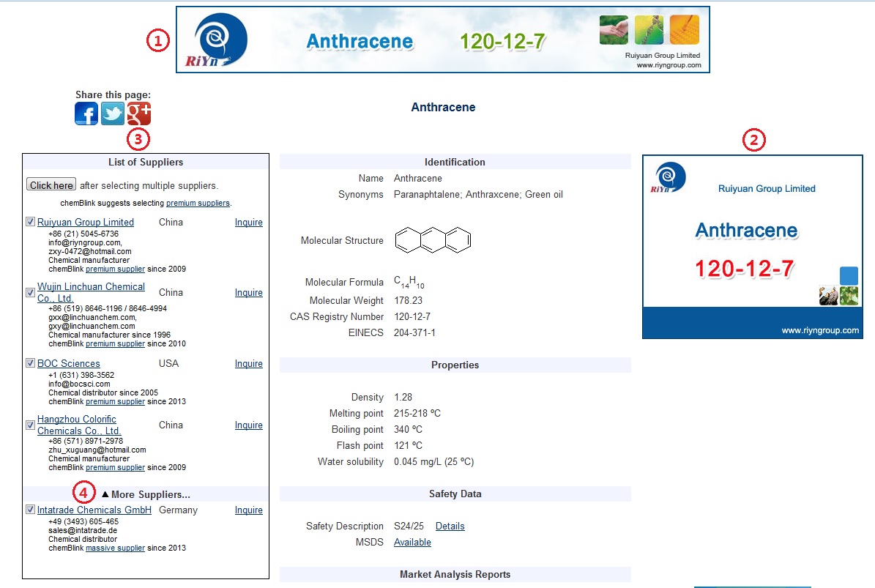Screen dimensions: 875x588
Task: Uncheck the Ruiyuan Group Limited checkbox
Action: point(31,222)
